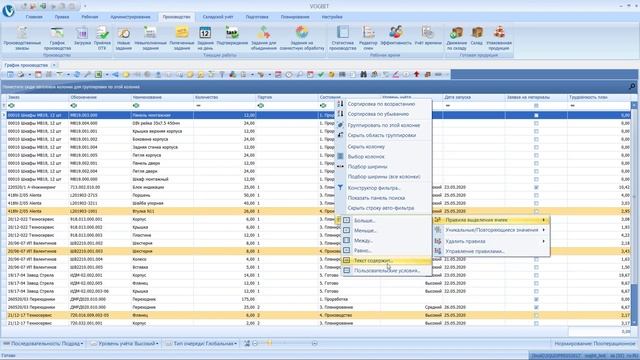Expand Правила выделения ячеек submenu arrow
This screenshot has height=360, width=640.
pos(543,220)
